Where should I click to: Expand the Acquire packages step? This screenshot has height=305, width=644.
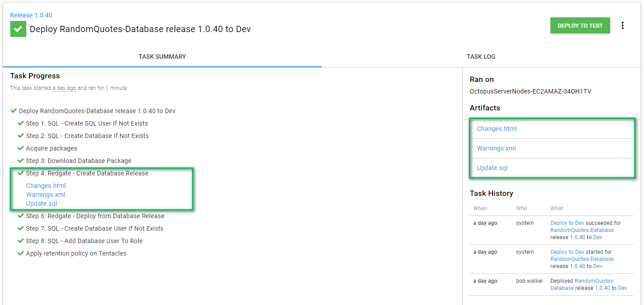coord(51,148)
